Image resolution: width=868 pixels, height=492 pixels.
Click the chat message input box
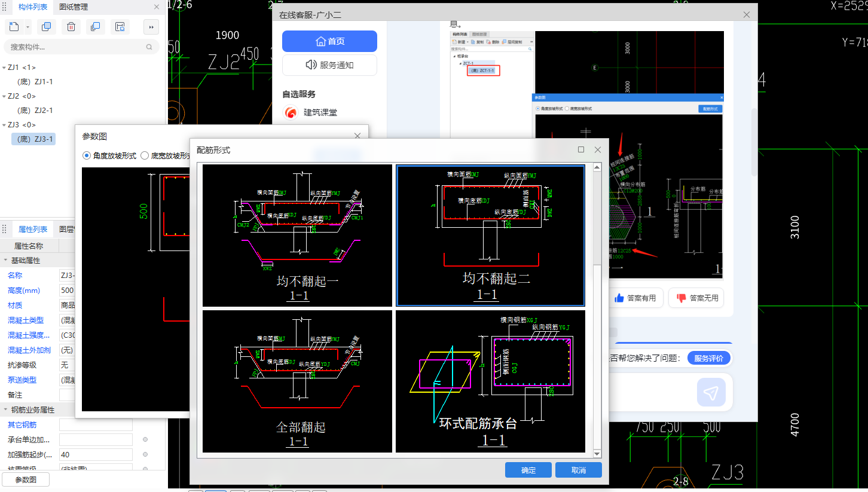click(x=652, y=392)
